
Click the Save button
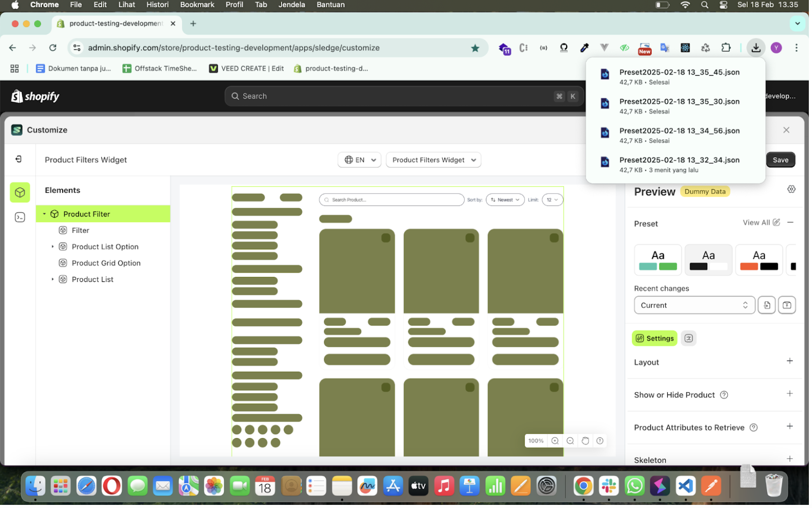pyautogui.click(x=780, y=160)
